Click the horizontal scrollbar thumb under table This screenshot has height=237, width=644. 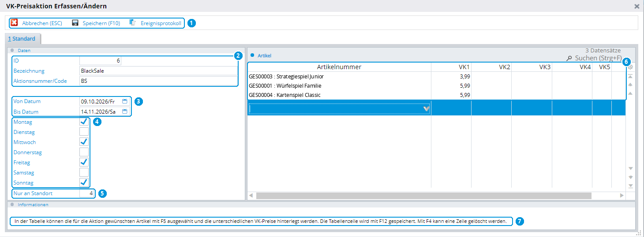pyautogui.click(x=423, y=195)
